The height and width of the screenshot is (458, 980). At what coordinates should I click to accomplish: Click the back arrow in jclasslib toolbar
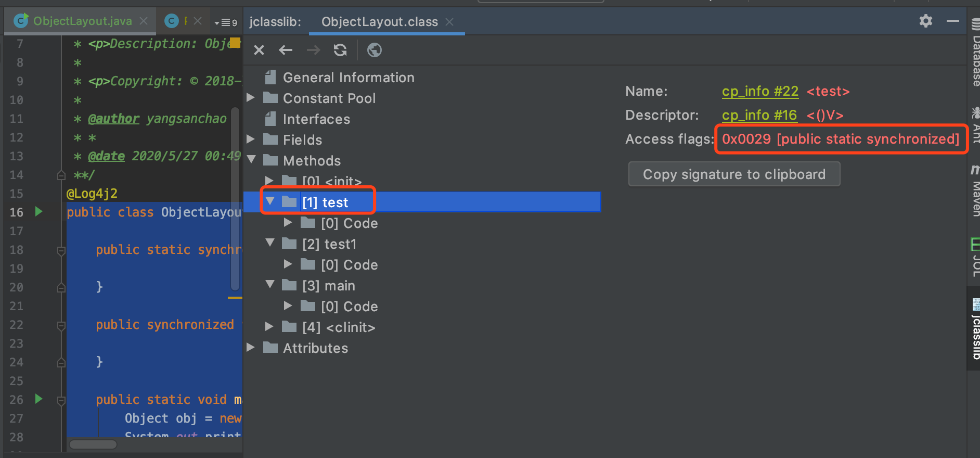tap(286, 50)
